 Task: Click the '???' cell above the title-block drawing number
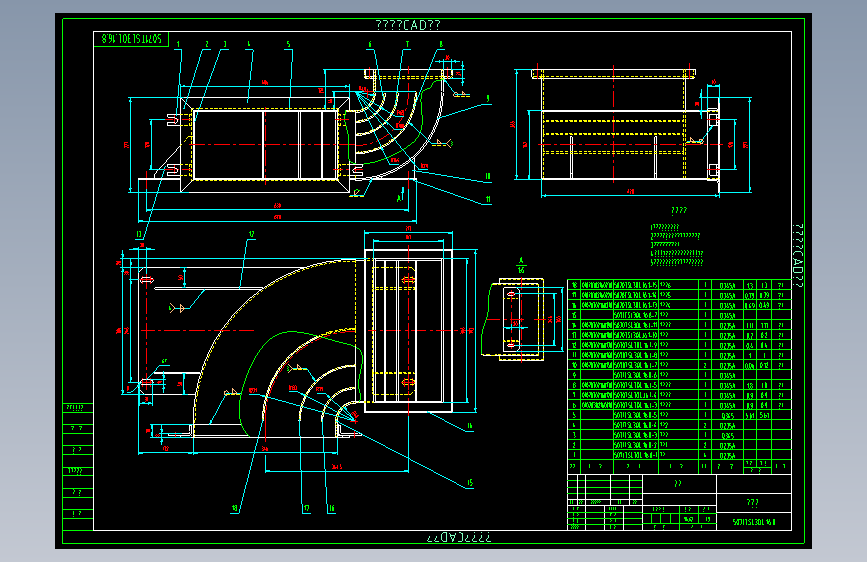pyautogui.click(x=753, y=503)
